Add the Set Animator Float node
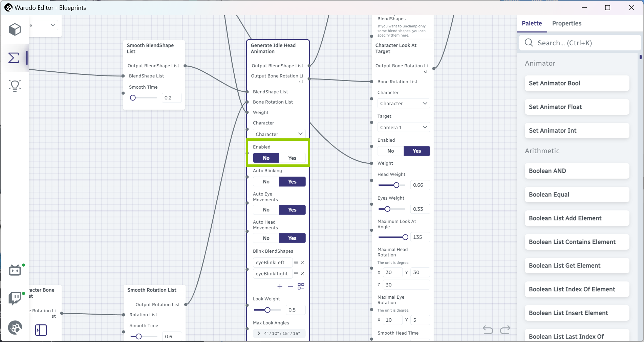The image size is (644, 342). point(577,107)
